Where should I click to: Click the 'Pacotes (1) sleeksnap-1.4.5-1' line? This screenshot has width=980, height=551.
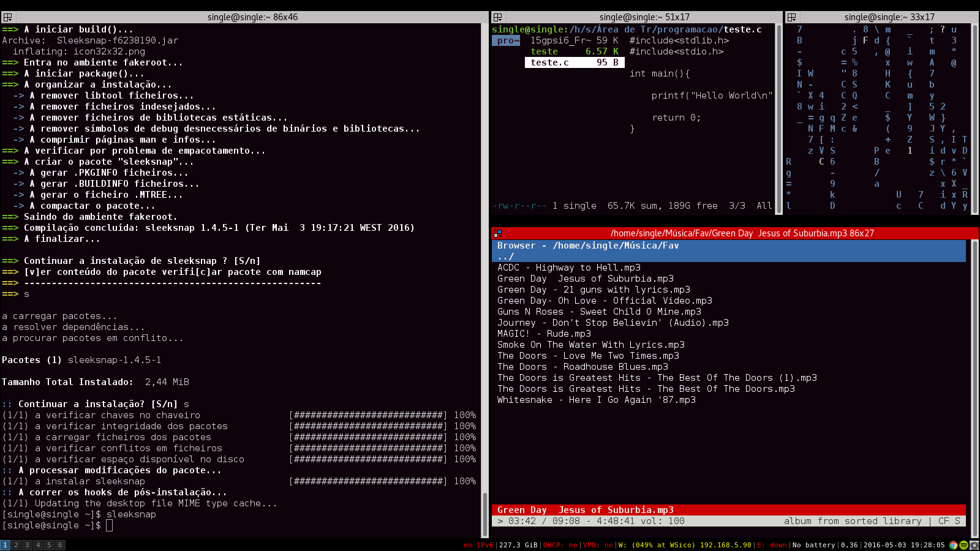[81, 360]
